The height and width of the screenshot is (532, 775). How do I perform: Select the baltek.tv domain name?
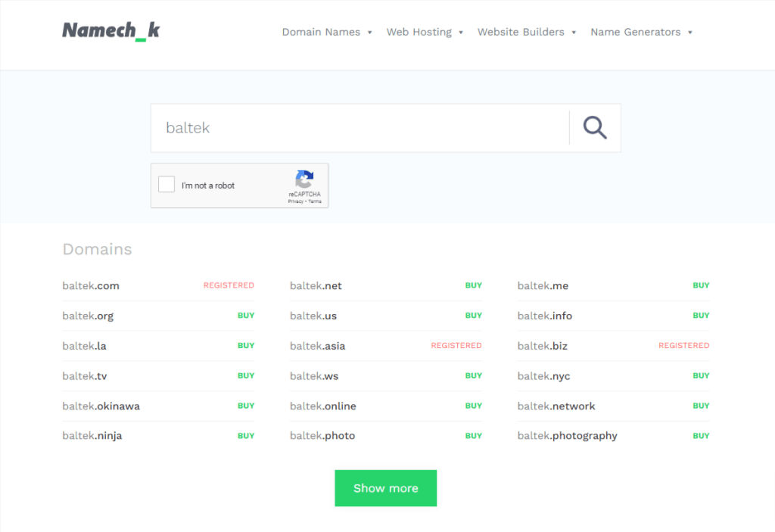pyautogui.click(x=85, y=376)
